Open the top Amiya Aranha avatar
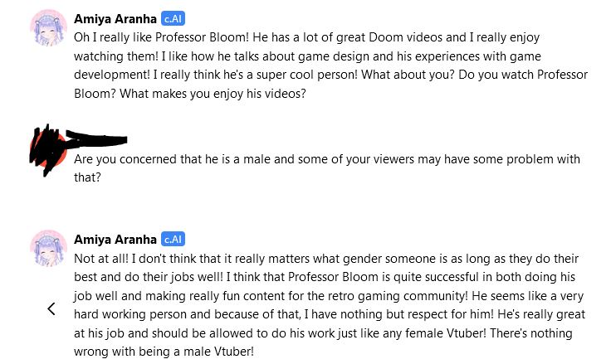This screenshot has height=364, width=611. click(x=49, y=28)
